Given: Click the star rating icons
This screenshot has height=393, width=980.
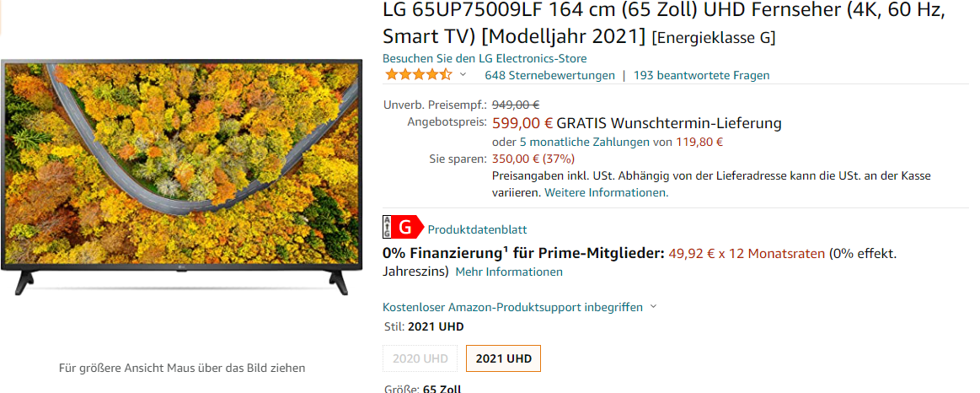Looking at the screenshot, I should 418,75.
